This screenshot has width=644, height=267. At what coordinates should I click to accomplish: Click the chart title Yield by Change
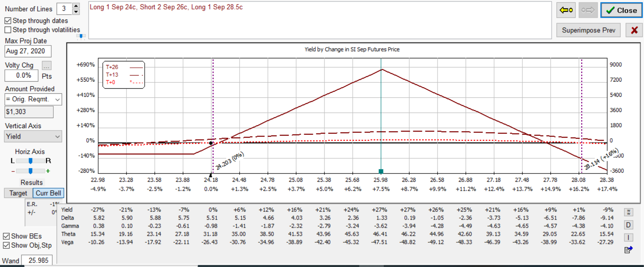coord(352,49)
